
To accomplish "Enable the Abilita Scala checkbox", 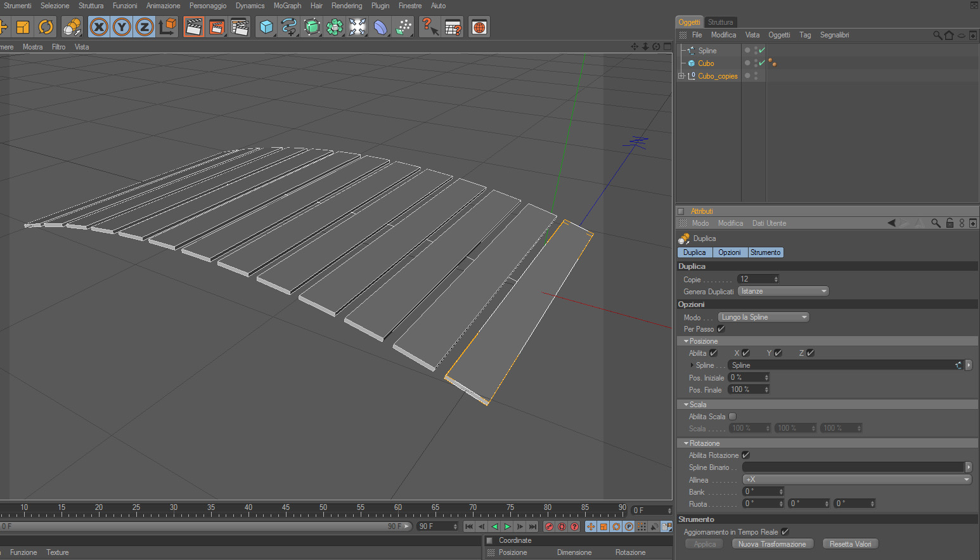I will click(732, 417).
